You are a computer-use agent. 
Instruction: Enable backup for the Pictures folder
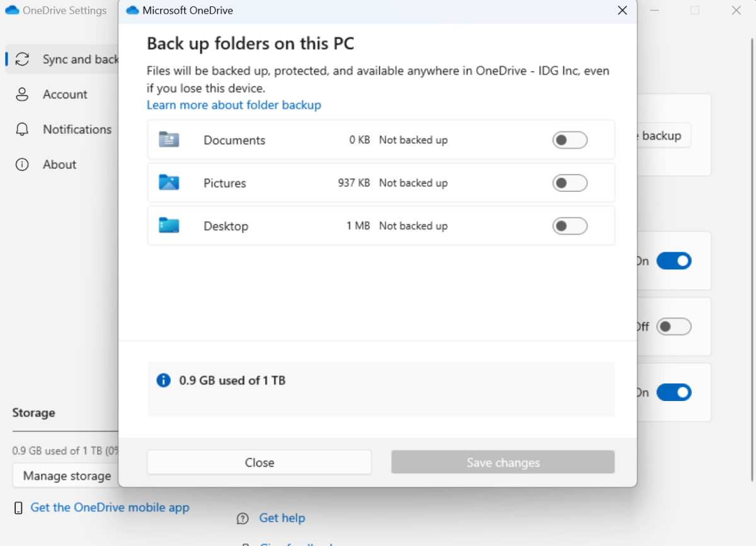[570, 182]
